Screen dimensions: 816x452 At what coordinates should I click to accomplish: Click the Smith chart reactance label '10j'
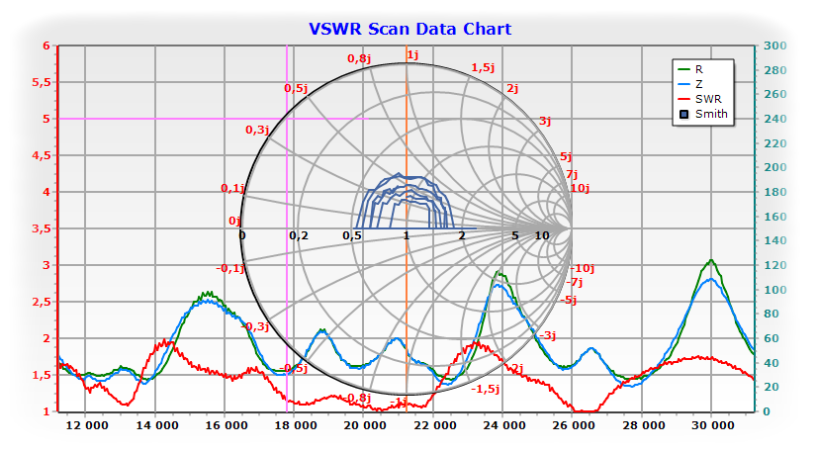pyautogui.click(x=580, y=188)
